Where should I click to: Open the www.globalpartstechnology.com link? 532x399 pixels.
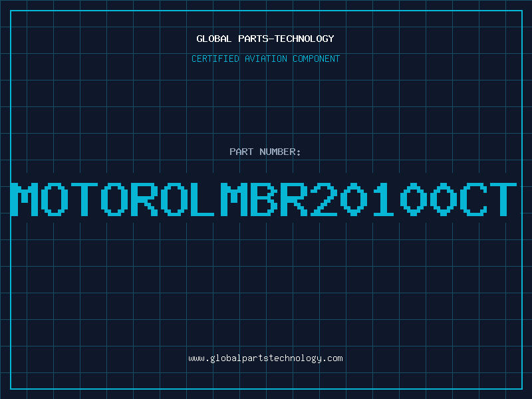[x=265, y=358]
